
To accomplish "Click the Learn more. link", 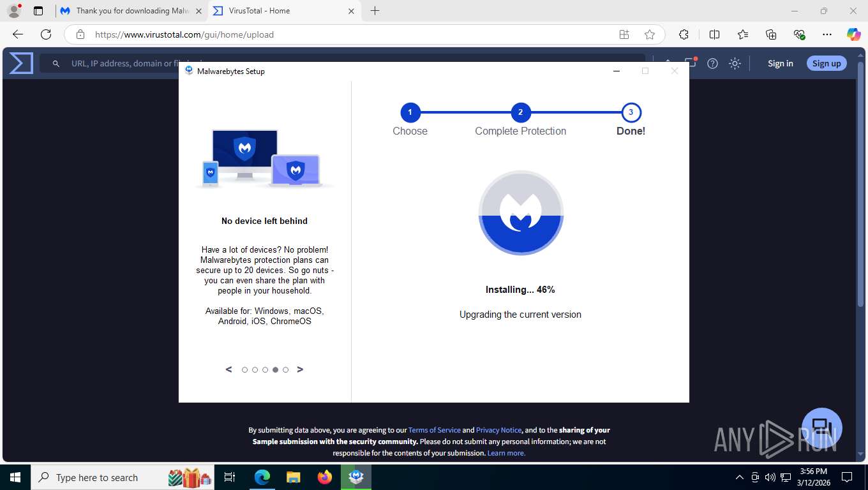I will point(506,453).
